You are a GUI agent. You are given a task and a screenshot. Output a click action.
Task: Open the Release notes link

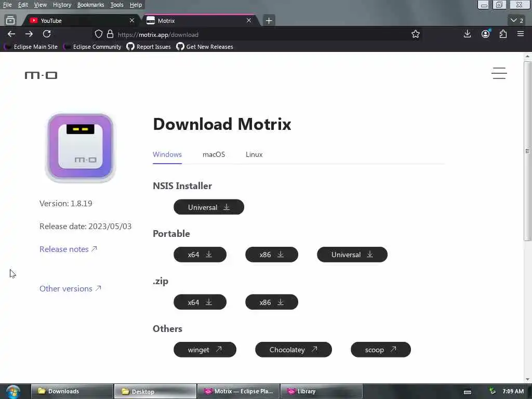pos(68,249)
